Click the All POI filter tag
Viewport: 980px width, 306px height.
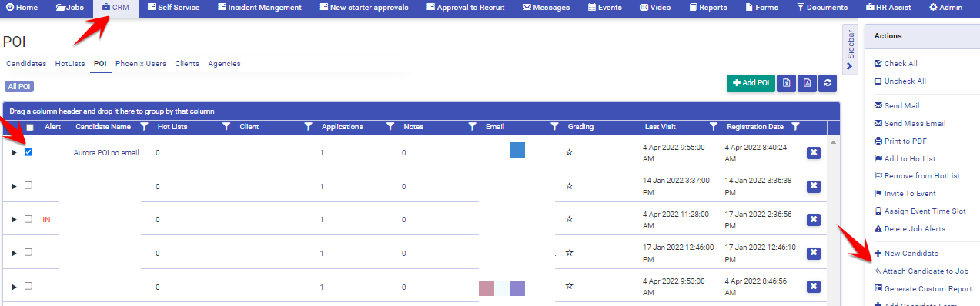[18, 87]
